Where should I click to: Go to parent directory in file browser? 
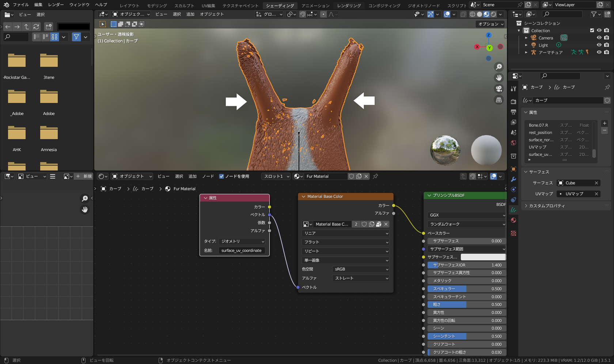tap(27, 27)
